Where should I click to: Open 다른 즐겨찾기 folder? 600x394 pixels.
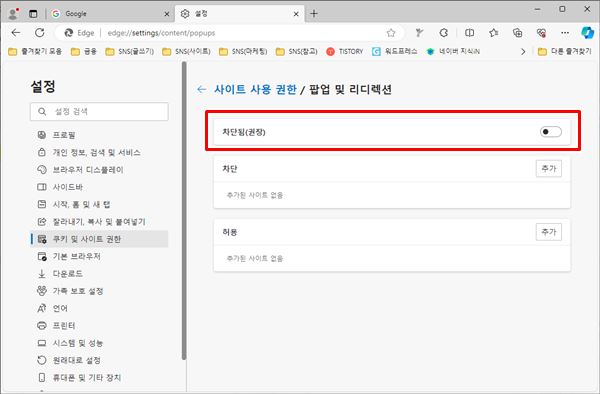(565, 51)
